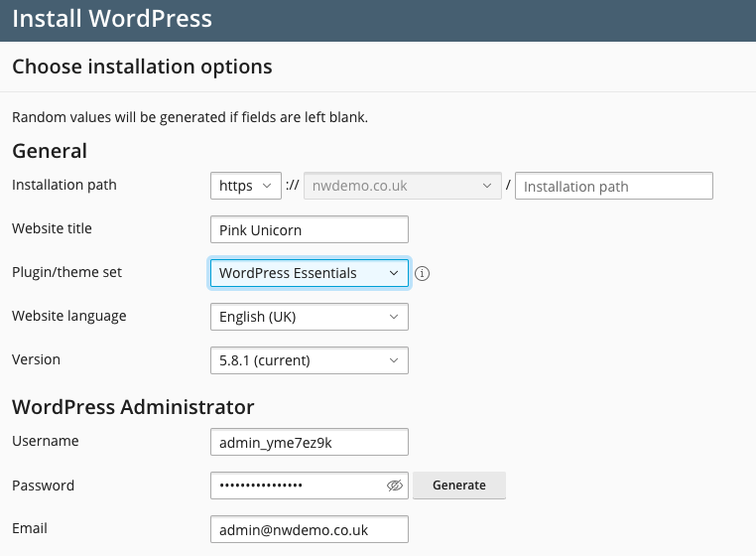756x556 pixels.
Task: Click the Email label
Action: coord(30,528)
